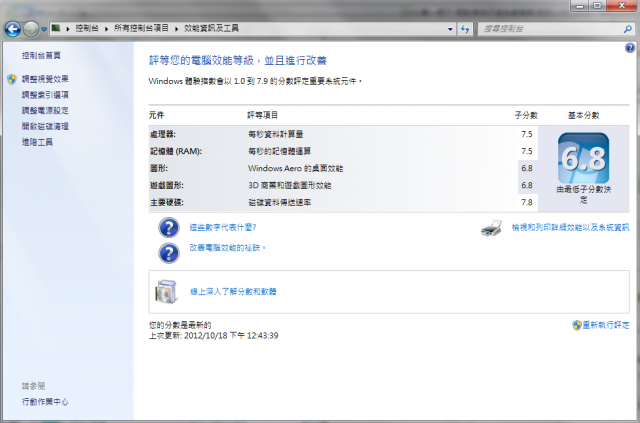
Task: Maximize the Control Panel window
Action: pyautogui.click(x=597, y=6)
